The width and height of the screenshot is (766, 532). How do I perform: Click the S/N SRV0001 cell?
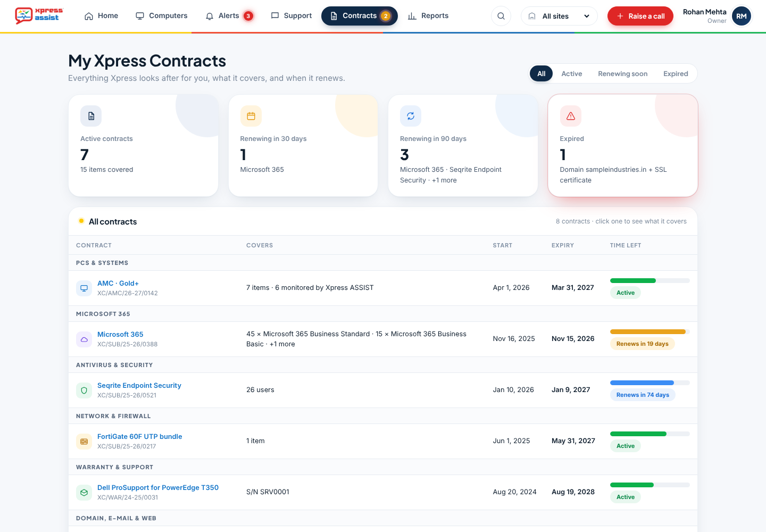268,492
